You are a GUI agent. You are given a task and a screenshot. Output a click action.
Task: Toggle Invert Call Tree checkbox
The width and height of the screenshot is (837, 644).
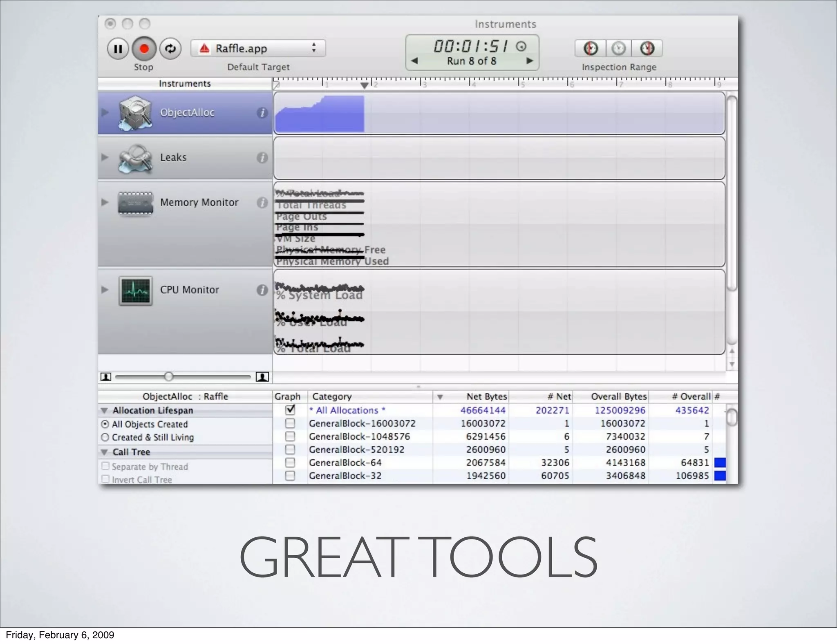[x=105, y=479]
